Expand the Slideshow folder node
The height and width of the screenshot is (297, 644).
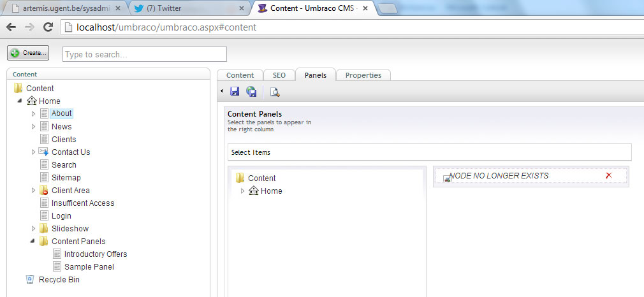click(x=33, y=228)
